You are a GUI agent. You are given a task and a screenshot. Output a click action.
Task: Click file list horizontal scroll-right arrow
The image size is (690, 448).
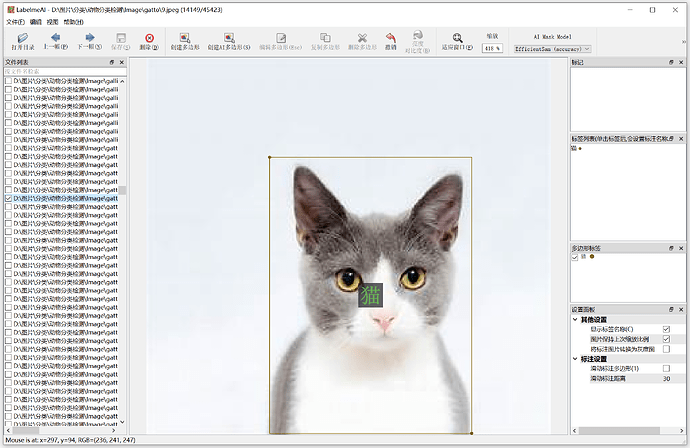[x=114, y=430]
